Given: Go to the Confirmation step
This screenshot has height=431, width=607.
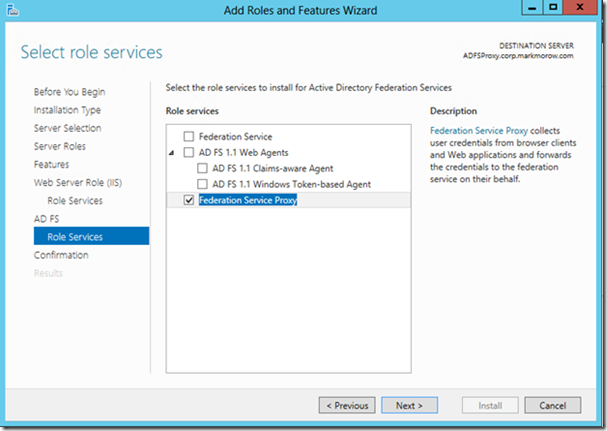Looking at the screenshot, I should coord(61,255).
